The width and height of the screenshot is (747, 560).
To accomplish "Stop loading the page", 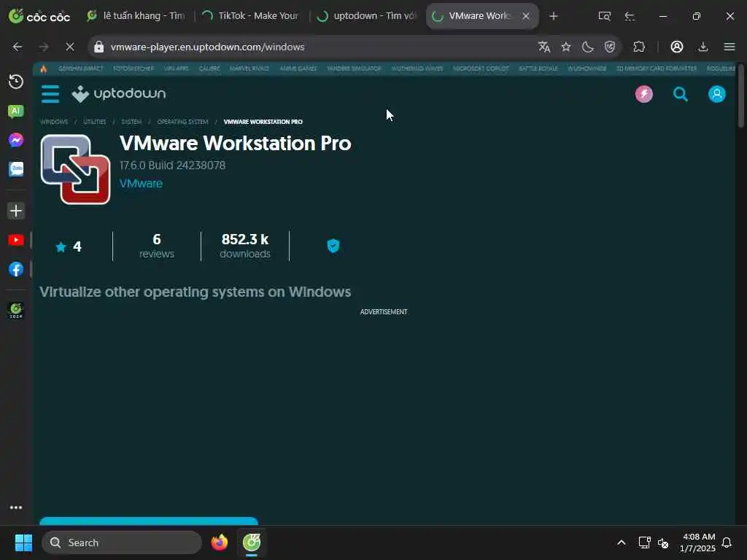I will click(69, 47).
